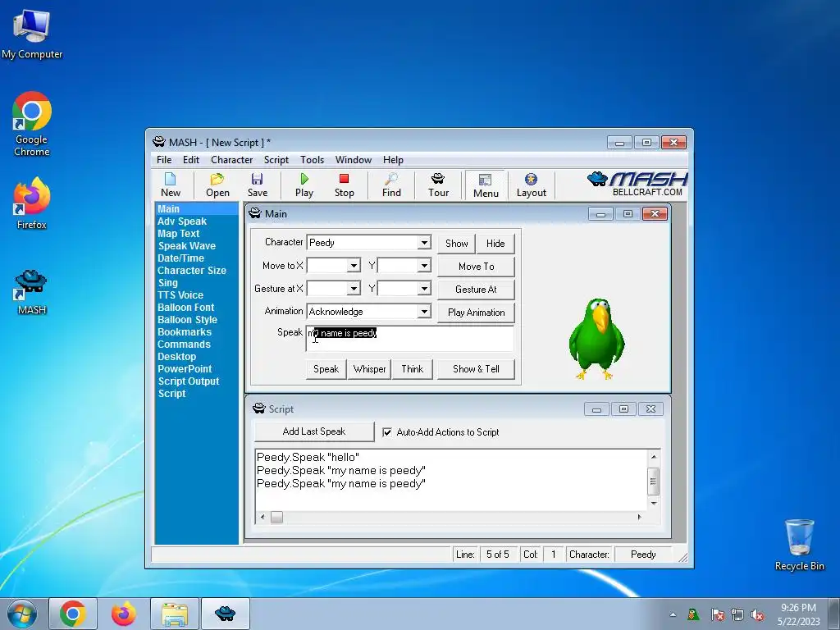Open the Layout toolbar option
This screenshot has height=630, width=840.
pos(531,185)
